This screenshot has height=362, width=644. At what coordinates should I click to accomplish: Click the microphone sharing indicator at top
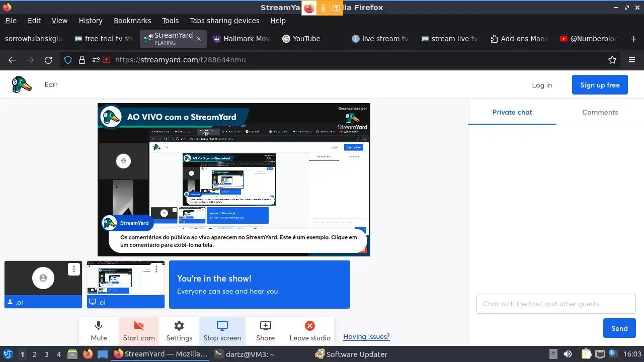(x=323, y=8)
